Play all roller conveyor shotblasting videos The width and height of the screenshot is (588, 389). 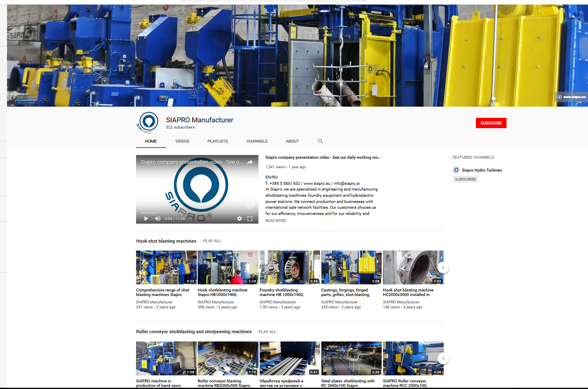268,332
